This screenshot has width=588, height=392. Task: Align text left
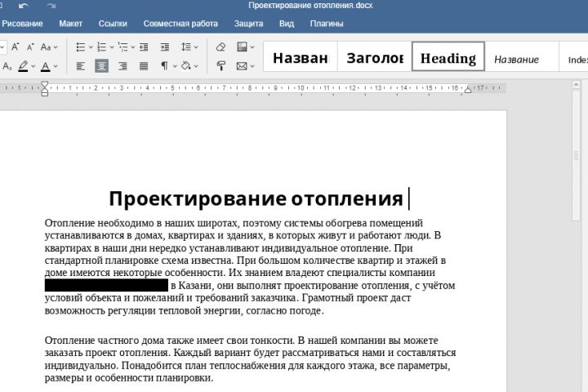80,66
